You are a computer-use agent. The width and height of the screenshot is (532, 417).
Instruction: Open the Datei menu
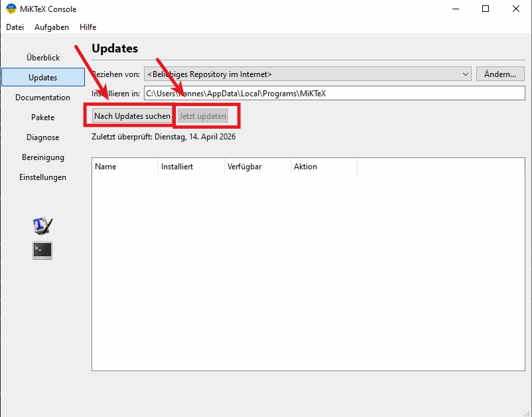(x=15, y=27)
